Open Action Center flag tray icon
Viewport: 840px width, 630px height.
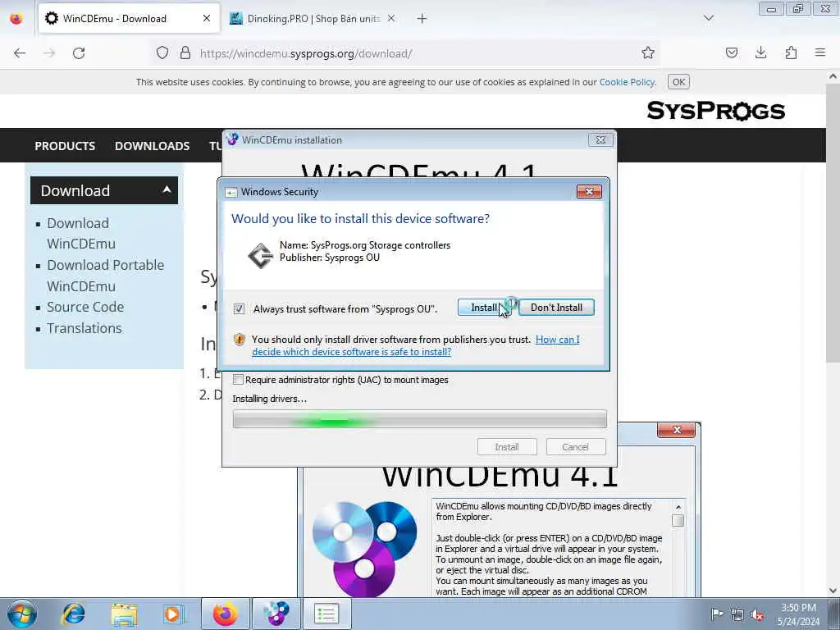(716, 614)
